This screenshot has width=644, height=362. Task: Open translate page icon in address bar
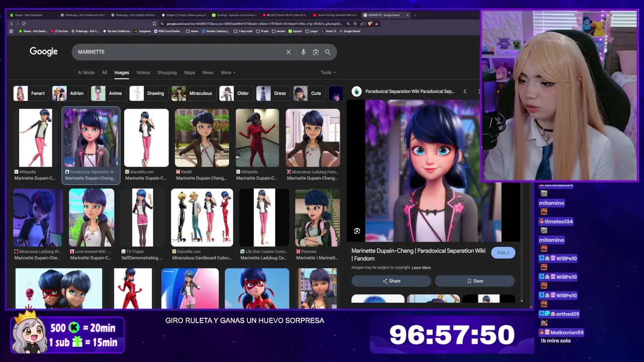(348, 24)
